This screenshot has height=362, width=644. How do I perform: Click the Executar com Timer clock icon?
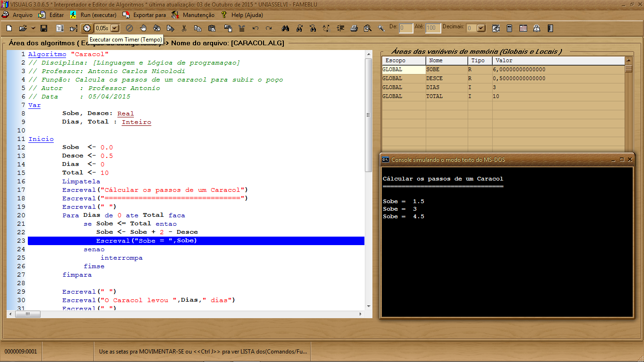point(87,28)
